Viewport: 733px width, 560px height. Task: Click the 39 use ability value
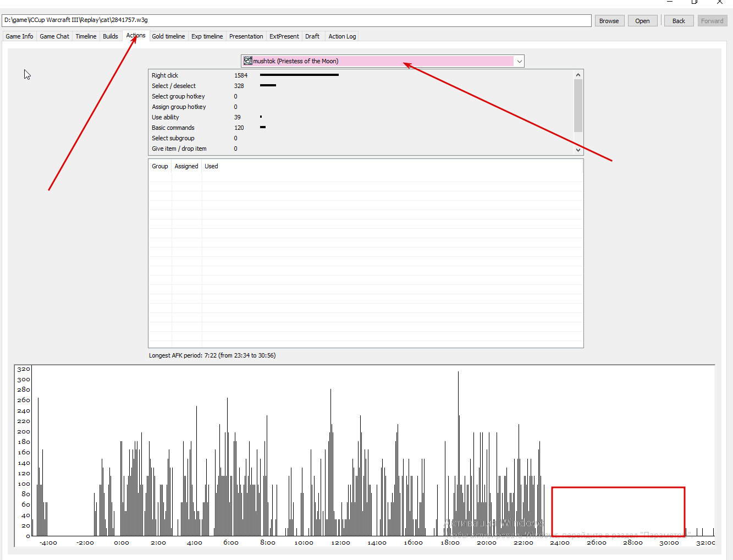[x=237, y=117]
